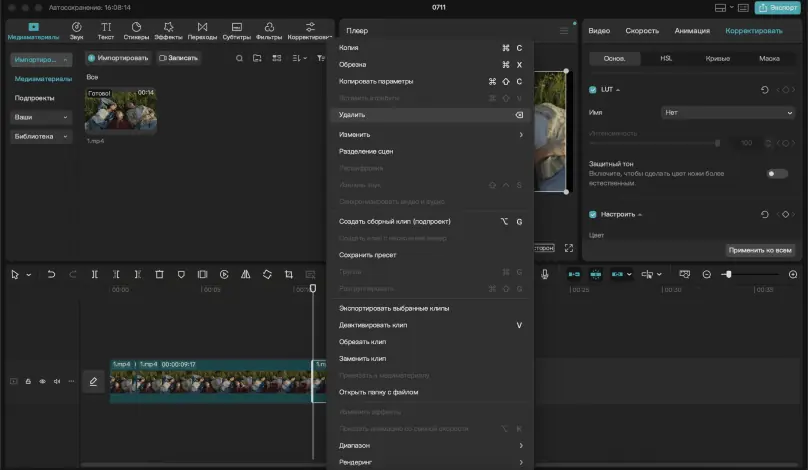808x470 pixels.
Task: Expand the Диапазон submenu arrow
Action: tap(521, 445)
